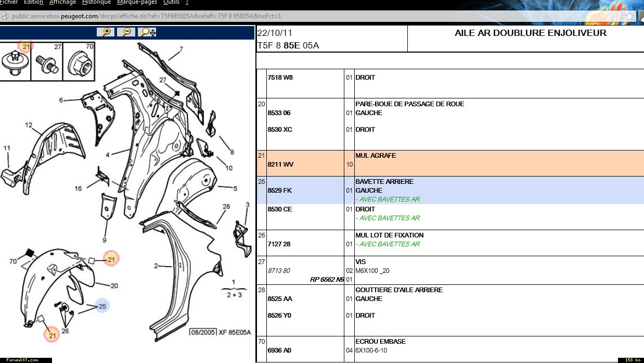Click the globe site icon in address bar
Viewport: 644px width, 363px height.
5,16
